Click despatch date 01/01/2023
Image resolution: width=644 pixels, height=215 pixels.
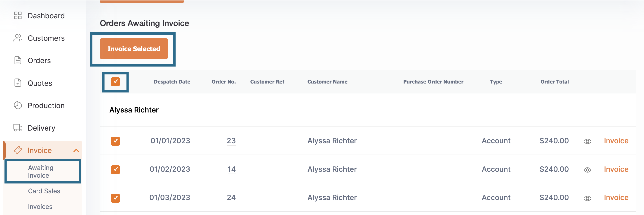click(170, 141)
